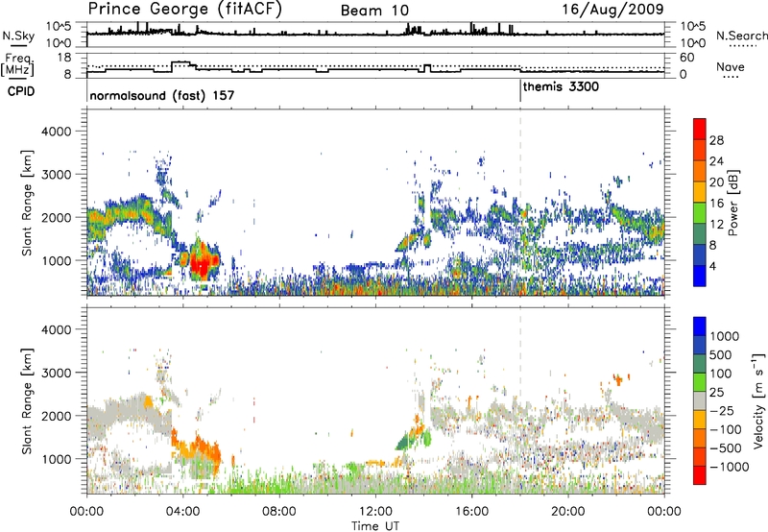Pick the Power color bar segment between 4 and 8

pos(700,254)
